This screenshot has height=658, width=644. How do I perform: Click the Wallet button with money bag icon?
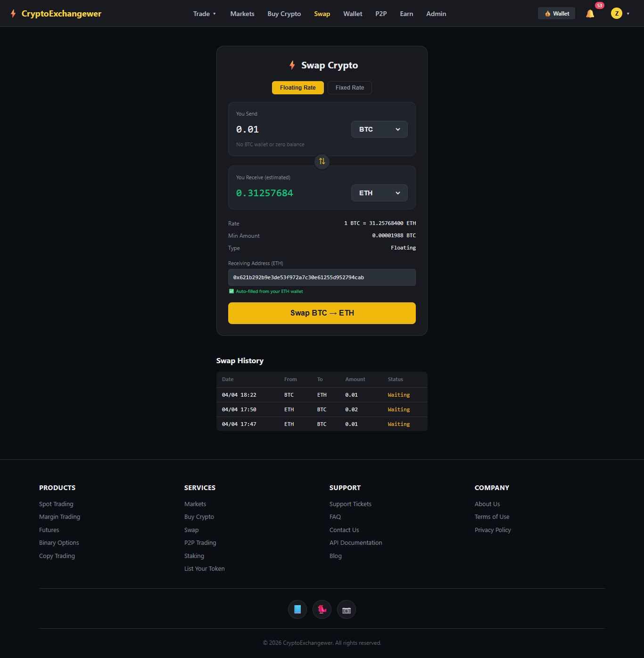[x=556, y=14]
